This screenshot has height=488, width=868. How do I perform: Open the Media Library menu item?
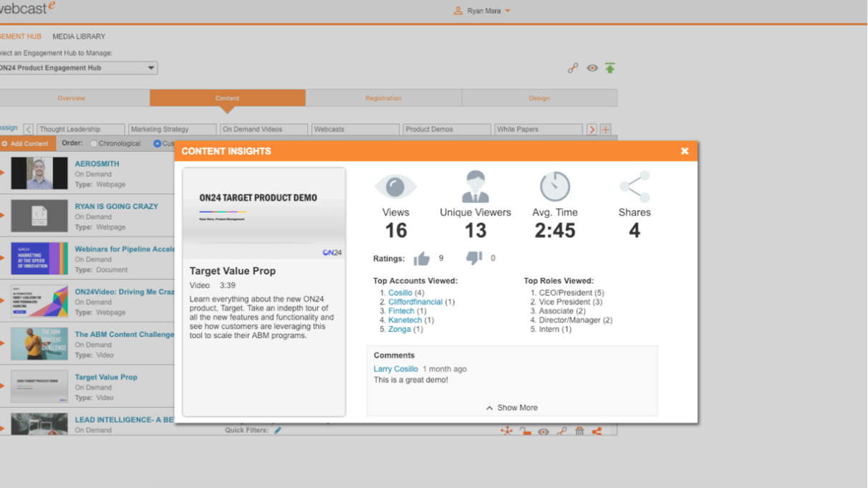coord(79,37)
